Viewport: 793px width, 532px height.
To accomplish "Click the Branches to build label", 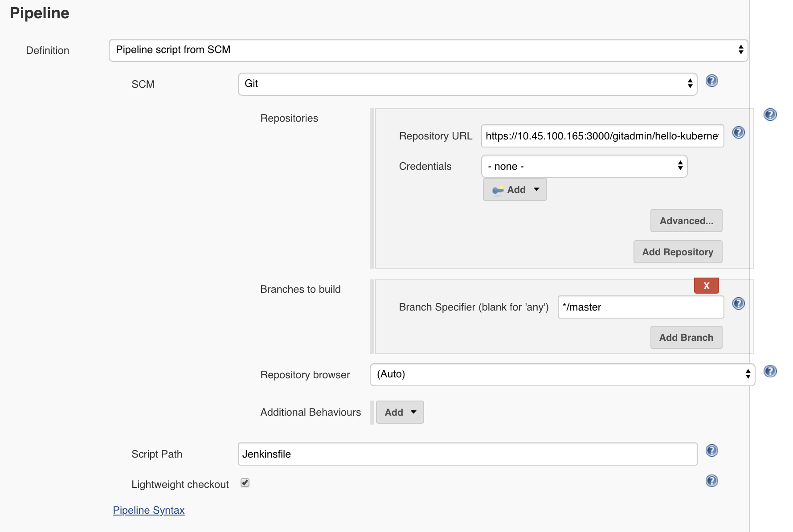I will point(300,289).
